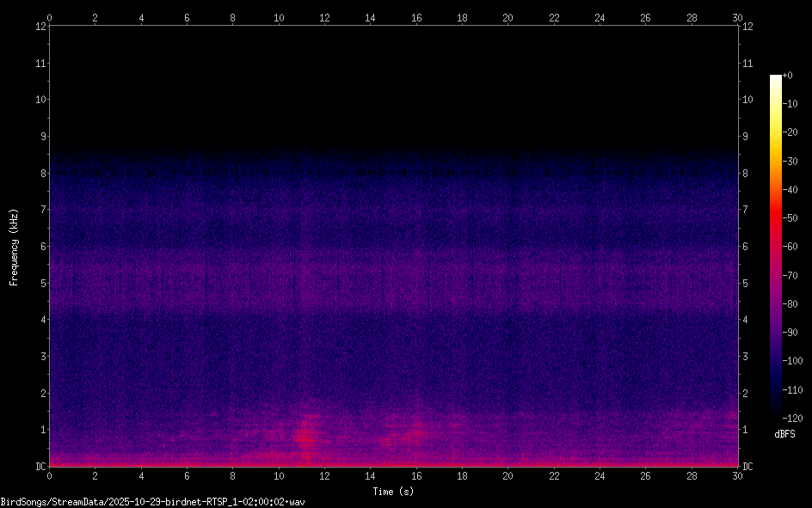Click the DC label on right frequency axis
812x508 pixels.
click(747, 467)
